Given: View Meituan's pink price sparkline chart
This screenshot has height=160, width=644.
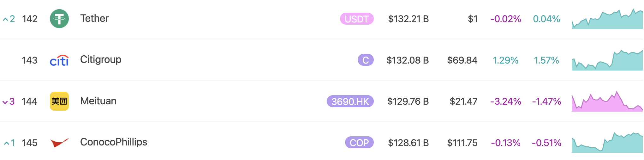Looking at the screenshot, I should [x=607, y=102].
